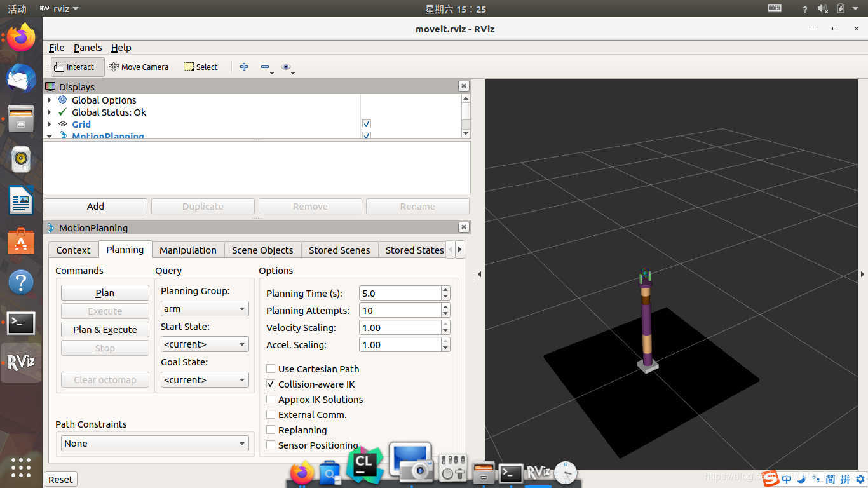Close the Displays panel with its X icon
This screenshot has height=488, width=868.
[x=464, y=86]
